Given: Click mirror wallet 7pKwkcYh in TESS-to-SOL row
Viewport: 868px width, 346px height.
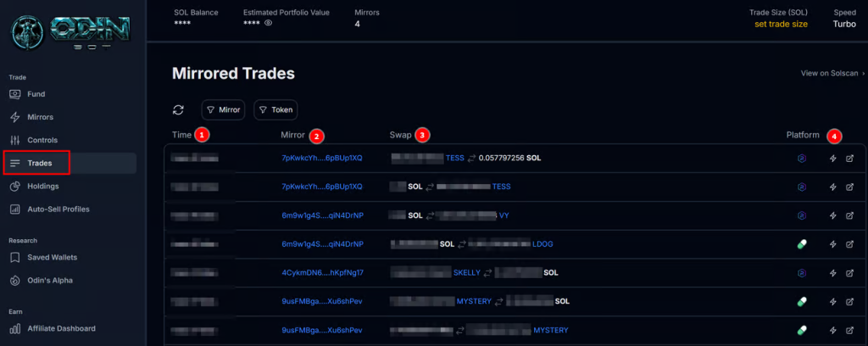Looking at the screenshot, I should coord(321,159).
